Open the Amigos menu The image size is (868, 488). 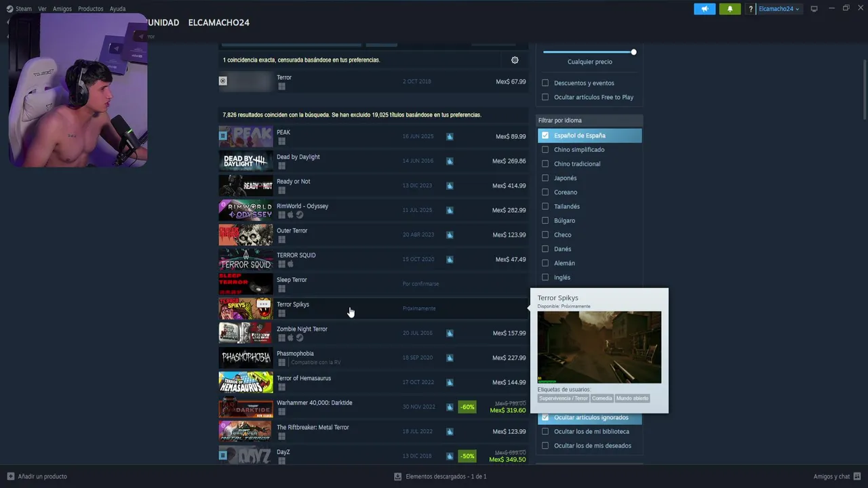pos(62,9)
